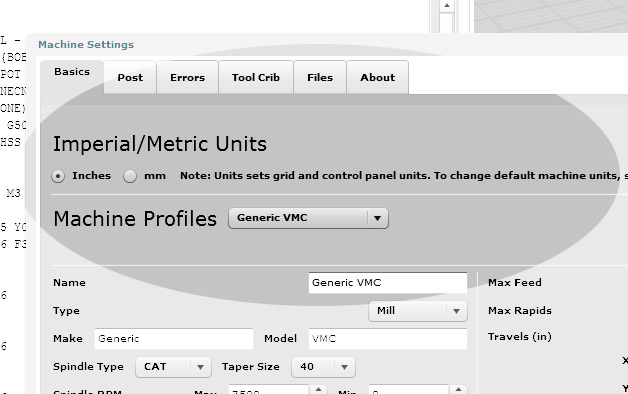Open the Tool Crib tab
The height and width of the screenshot is (394, 628).
[256, 77]
